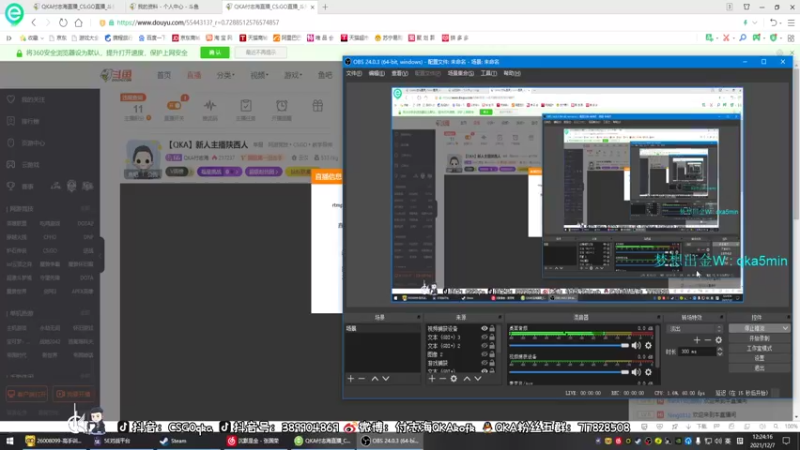Click the OBS preview canvas thumbnail
Screen dimensions: 800x450
(567, 195)
